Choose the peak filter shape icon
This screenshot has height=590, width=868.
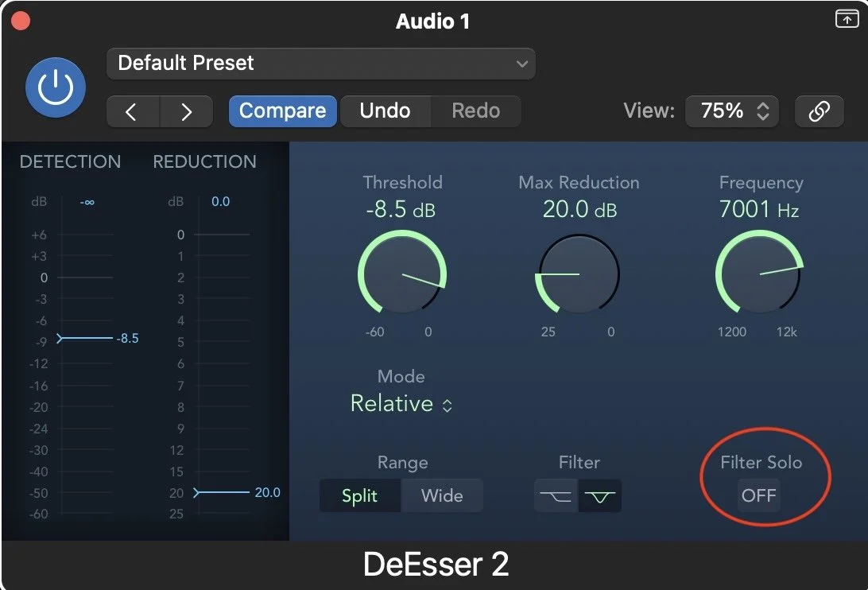pos(599,496)
